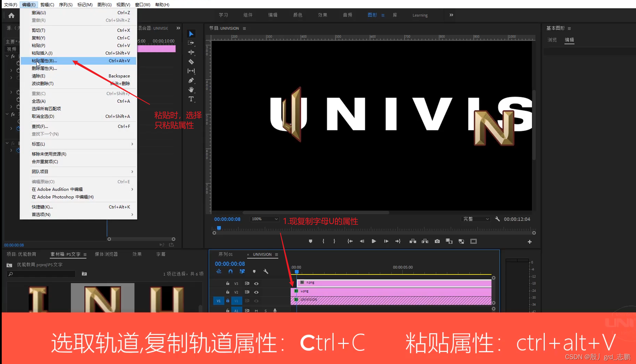Toggle sync lock on V3 track
Image resolution: width=636 pixels, height=364 pixels.
[247, 283]
